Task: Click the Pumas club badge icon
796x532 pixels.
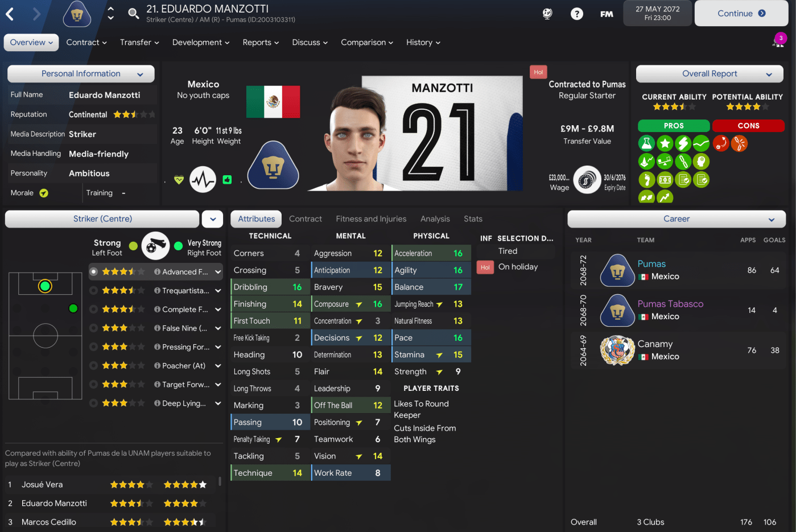Action: (x=77, y=14)
